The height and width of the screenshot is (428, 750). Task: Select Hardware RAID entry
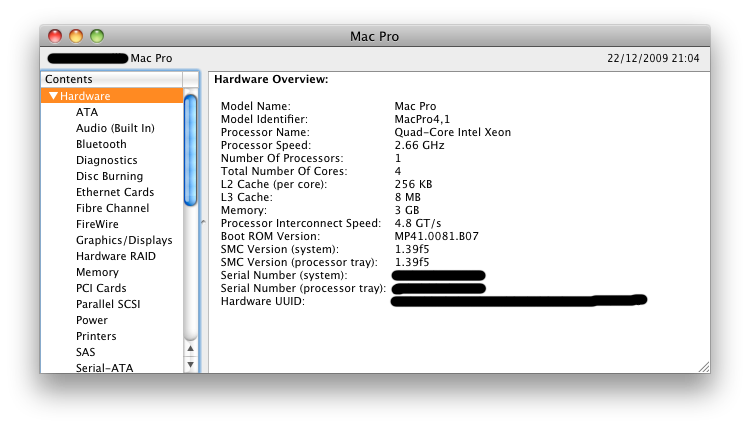116,256
